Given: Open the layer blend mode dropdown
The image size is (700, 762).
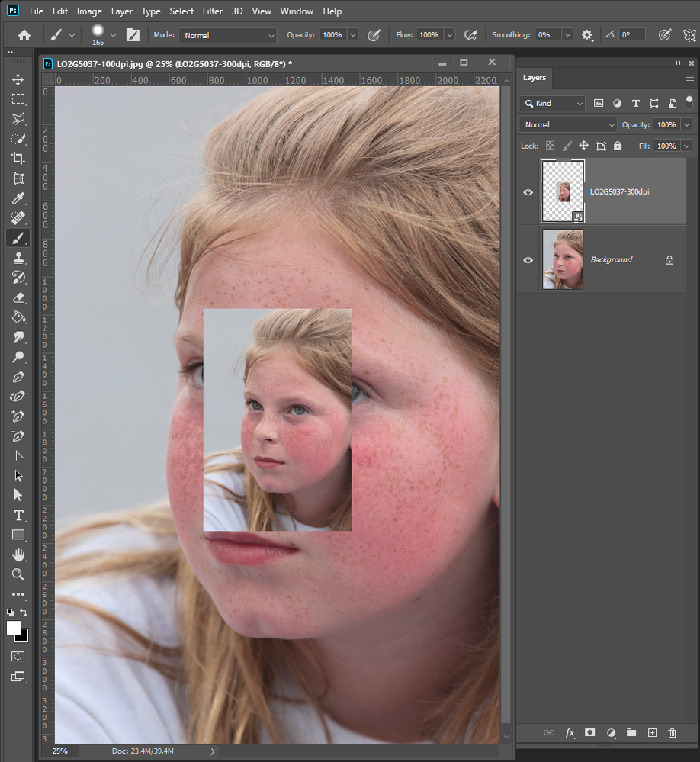Looking at the screenshot, I should tap(568, 125).
